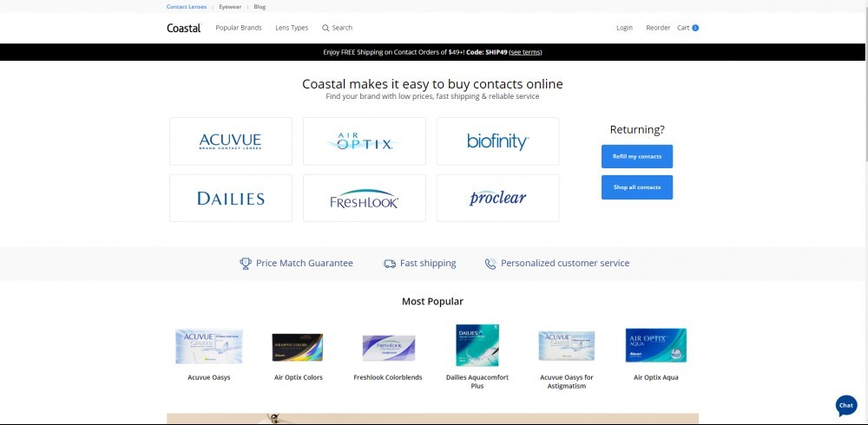
Task: Select the Air Optix brand logo tile
Action: tap(365, 141)
